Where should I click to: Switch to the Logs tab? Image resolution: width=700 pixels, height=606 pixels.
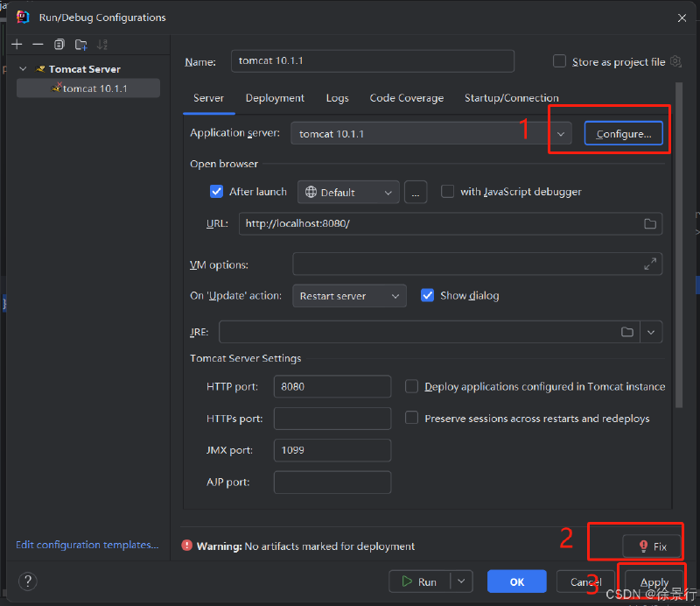pyautogui.click(x=337, y=98)
